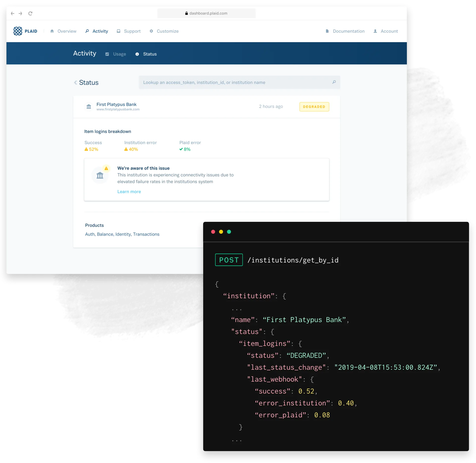This screenshot has width=476, height=463.
Task: Click the First Platypus Bank institution icon
Action: pyautogui.click(x=89, y=107)
